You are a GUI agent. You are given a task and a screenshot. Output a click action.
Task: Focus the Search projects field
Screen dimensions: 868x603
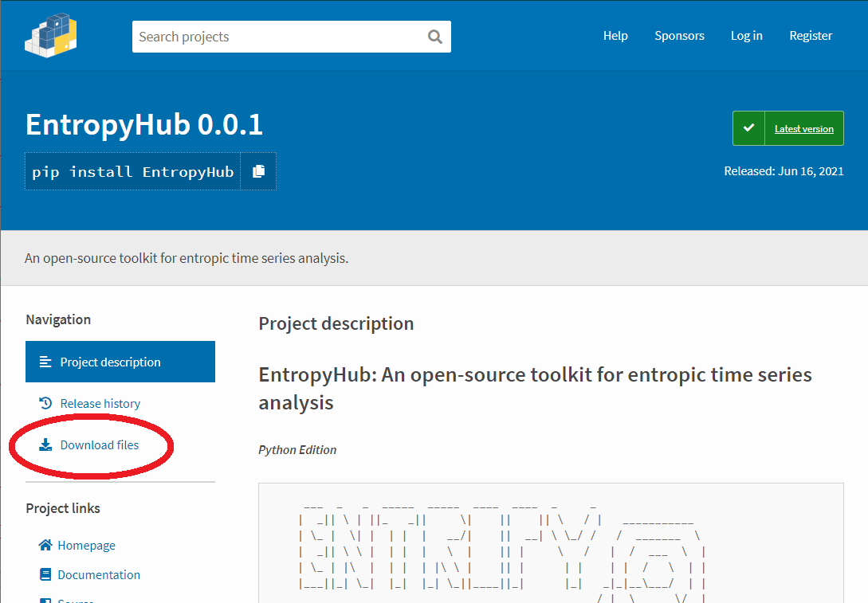coord(291,37)
